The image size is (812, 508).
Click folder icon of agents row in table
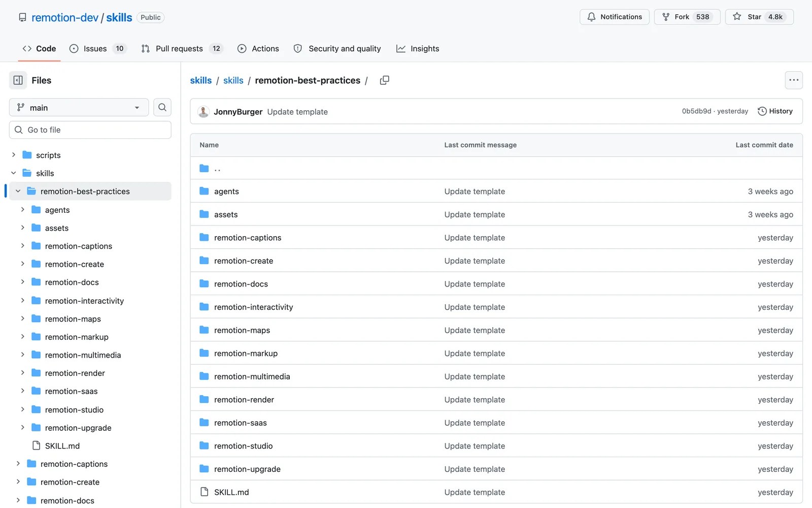(204, 191)
